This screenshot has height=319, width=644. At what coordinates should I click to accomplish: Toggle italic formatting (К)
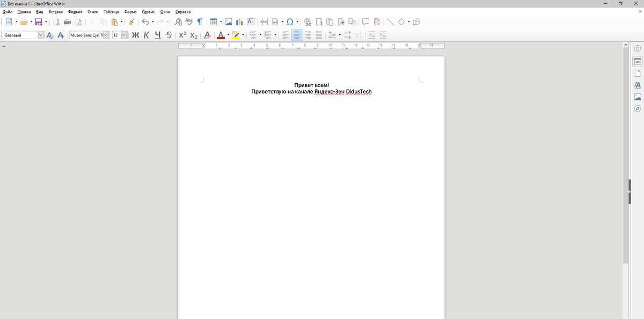(147, 35)
